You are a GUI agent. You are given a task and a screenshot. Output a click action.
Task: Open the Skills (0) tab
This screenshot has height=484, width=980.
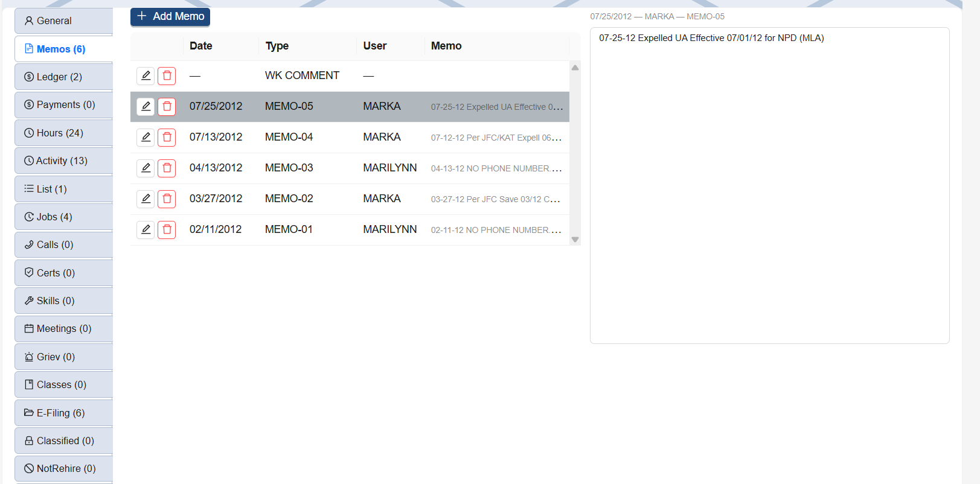pos(63,301)
